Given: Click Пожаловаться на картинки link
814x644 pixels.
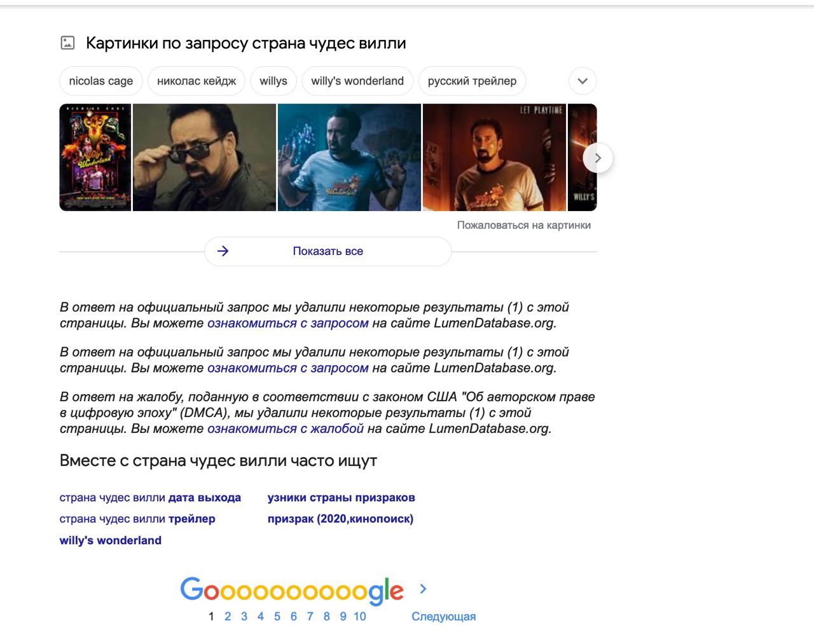Looking at the screenshot, I should pyautogui.click(x=524, y=225).
